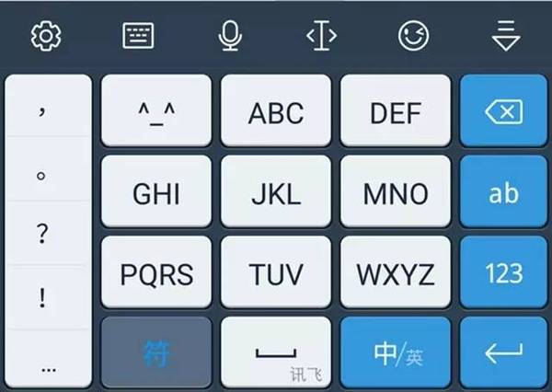Tap the enter return arrow key
The height and width of the screenshot is (392, 552).
point(504,352)
